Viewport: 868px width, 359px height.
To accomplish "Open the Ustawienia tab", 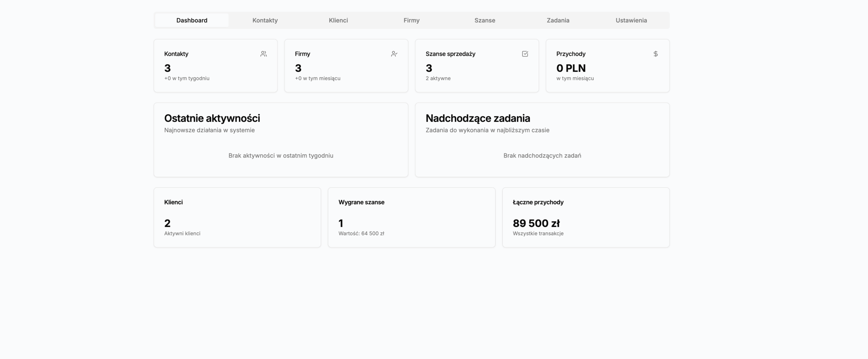I will 631,20.
